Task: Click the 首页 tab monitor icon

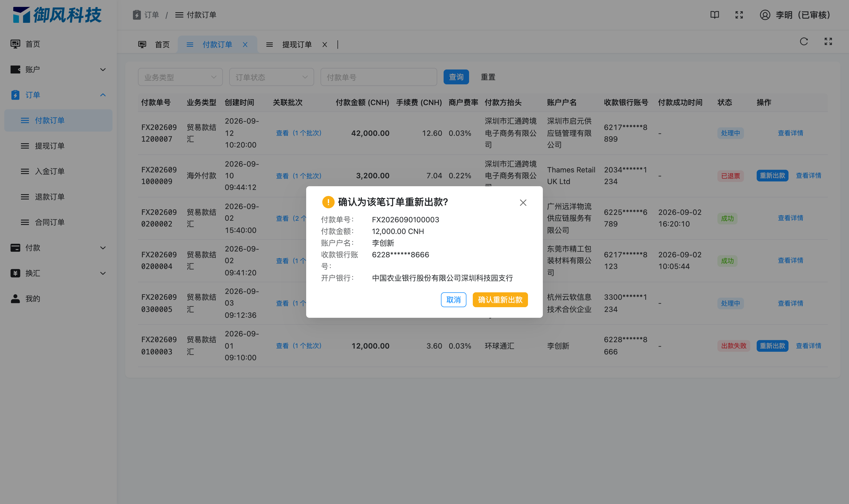Action: 142,45
